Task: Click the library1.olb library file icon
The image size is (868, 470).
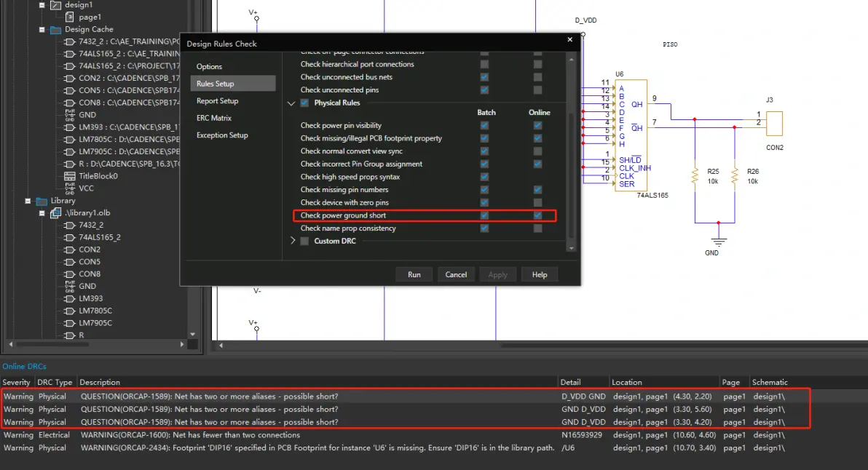Action: 55,213
